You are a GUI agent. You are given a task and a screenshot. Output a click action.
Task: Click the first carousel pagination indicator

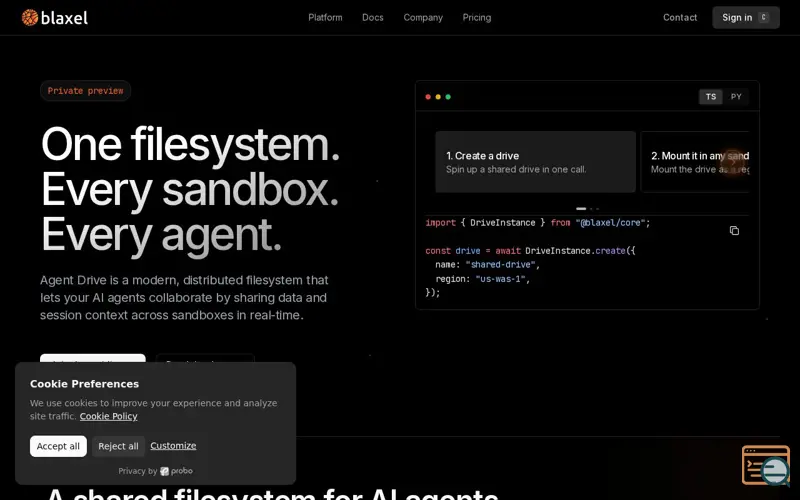581,209
